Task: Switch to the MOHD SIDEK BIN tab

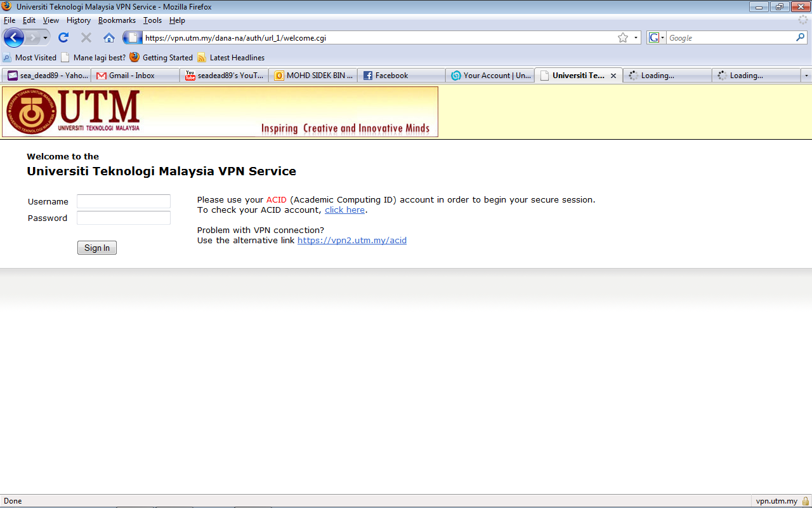Action: coord(313,76)
